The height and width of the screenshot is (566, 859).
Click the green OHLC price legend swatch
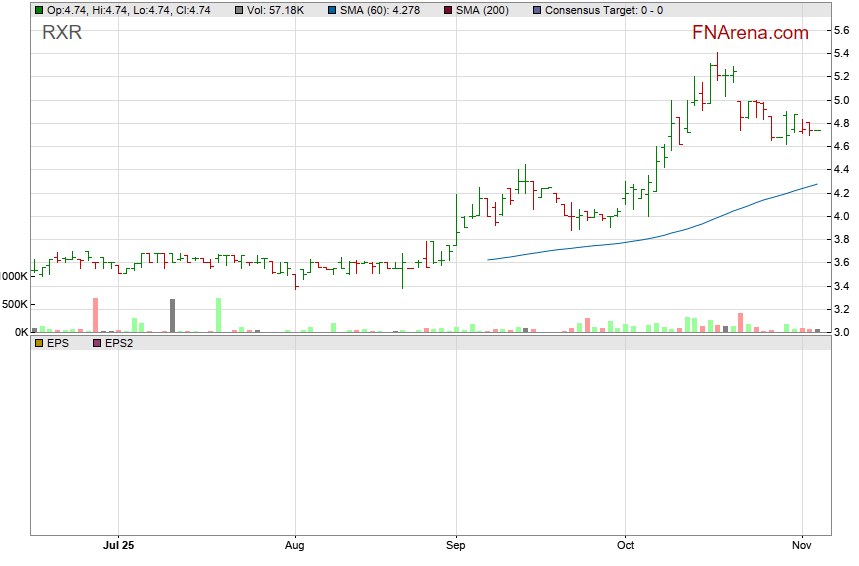38,10
